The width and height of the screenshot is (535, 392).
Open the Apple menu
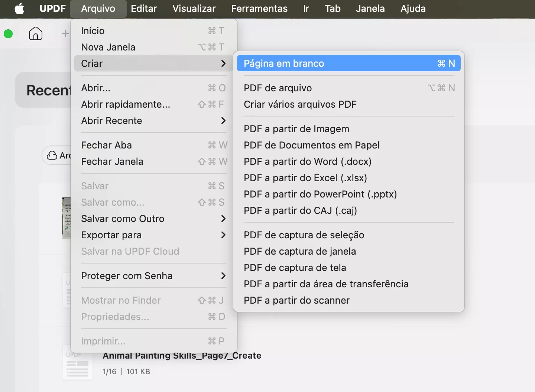19,8
